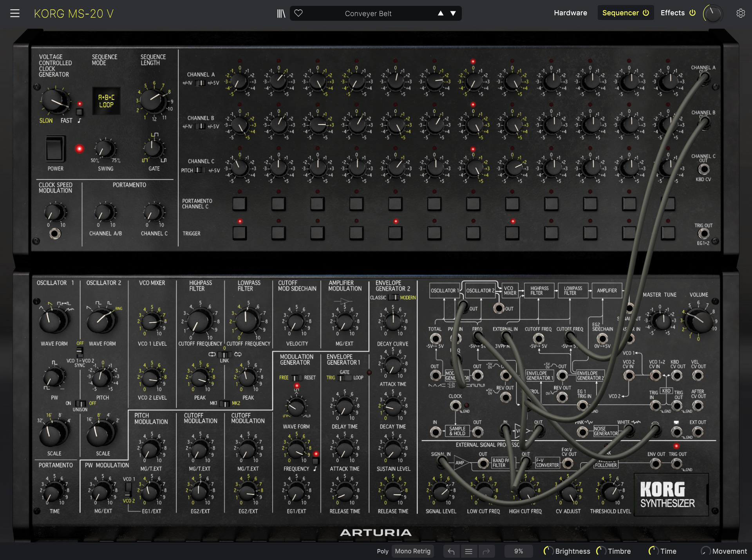752x560 pixels.
Task: Click eighth step Trigger button
Action: 512,233
